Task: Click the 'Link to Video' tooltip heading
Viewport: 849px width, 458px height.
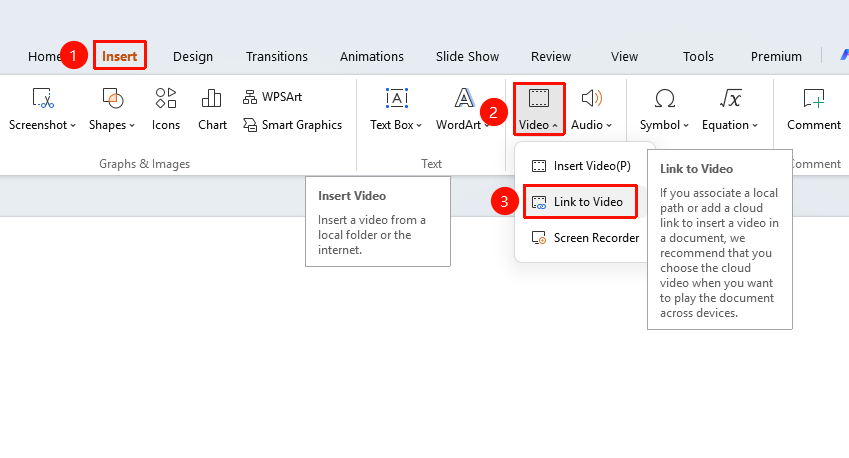Action: pos(696,169)
